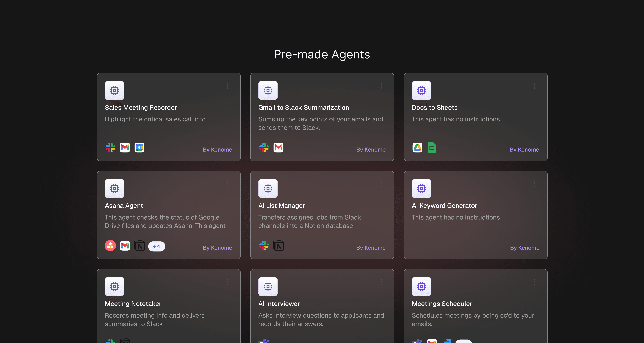Click agent chip icon on AI Keyword Generator
Viewport: 644px width, 343px height.
[x=421, y=188]
